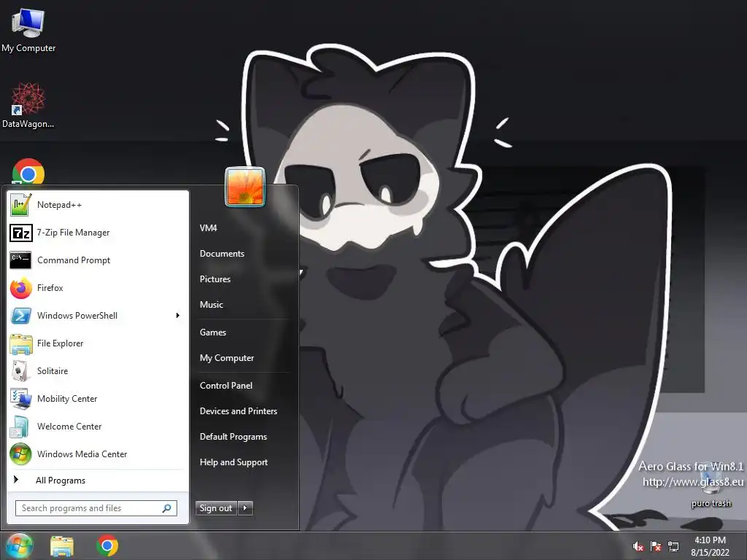The width and height of the screenshot is (747, 560).
Task: Open Games from the Start menu
Action: [212, 332]
